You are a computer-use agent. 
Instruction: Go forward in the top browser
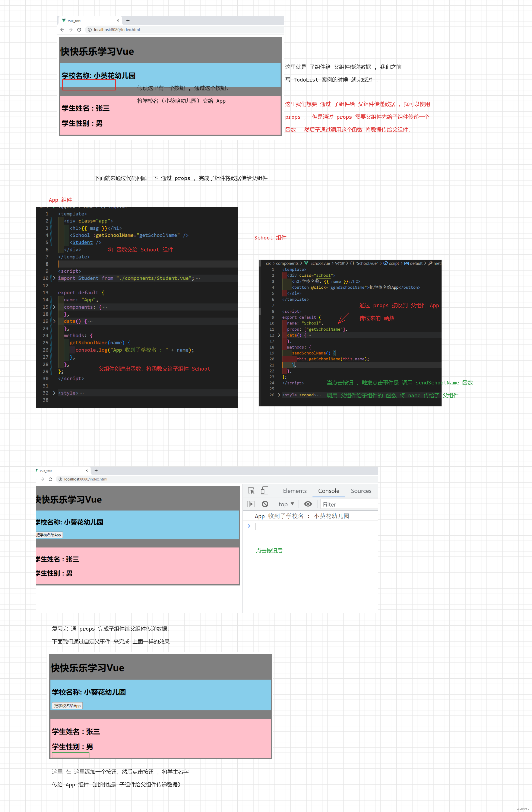coord(71,30)
